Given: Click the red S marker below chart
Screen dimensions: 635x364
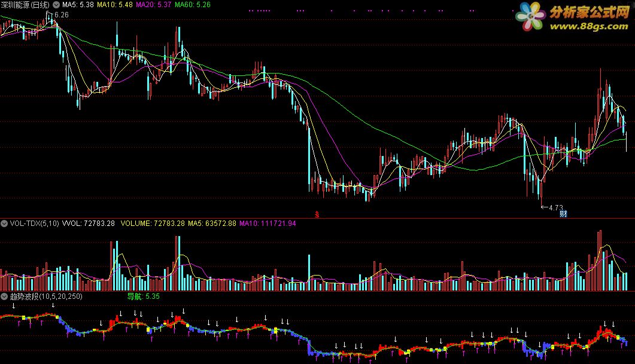Looking at the screenshot, I should [x=317, y=215].
